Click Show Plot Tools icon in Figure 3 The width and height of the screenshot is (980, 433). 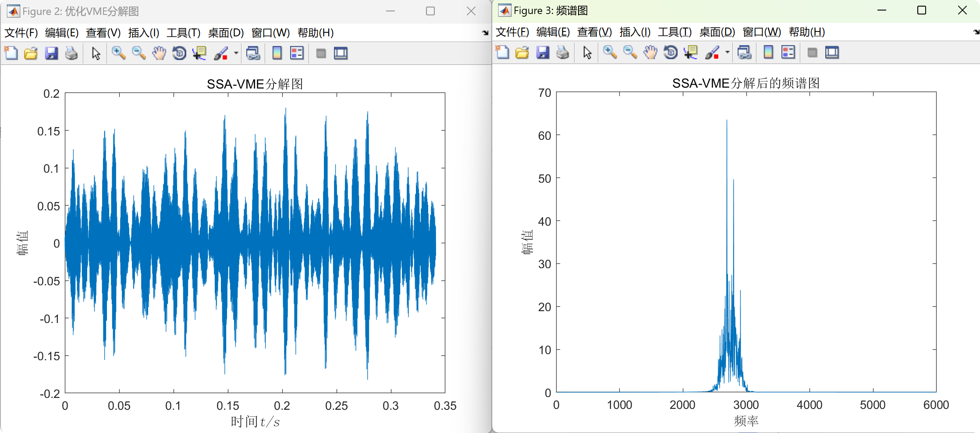(x=832, y=52)
